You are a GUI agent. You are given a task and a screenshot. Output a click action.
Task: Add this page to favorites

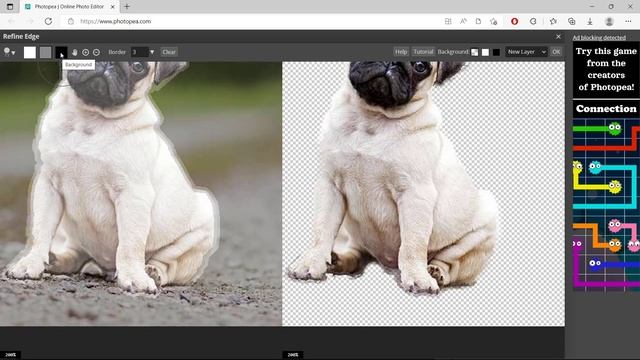point(493,21)
